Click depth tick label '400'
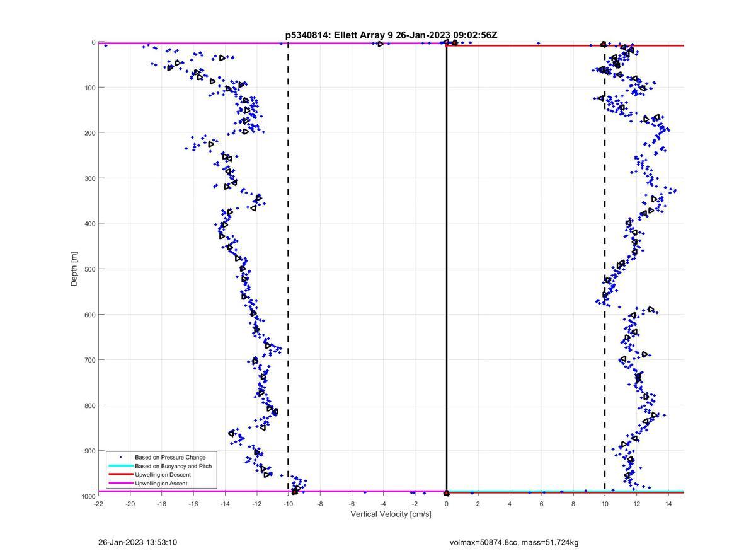The height and width of the screenshot is (558, 756). pos(89,224)
